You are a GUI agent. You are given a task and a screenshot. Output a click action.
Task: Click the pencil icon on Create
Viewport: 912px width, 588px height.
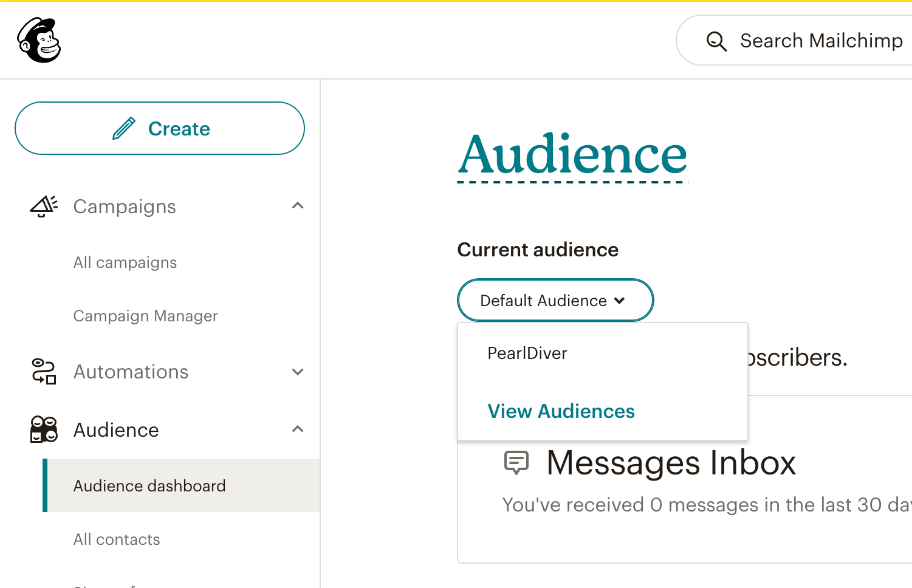[124, 129]
